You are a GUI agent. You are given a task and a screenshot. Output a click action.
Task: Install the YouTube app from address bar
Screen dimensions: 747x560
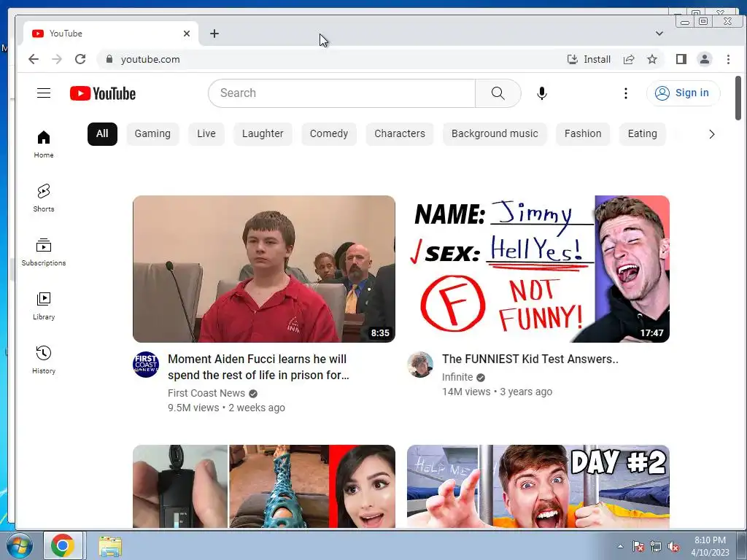point(589,59)
